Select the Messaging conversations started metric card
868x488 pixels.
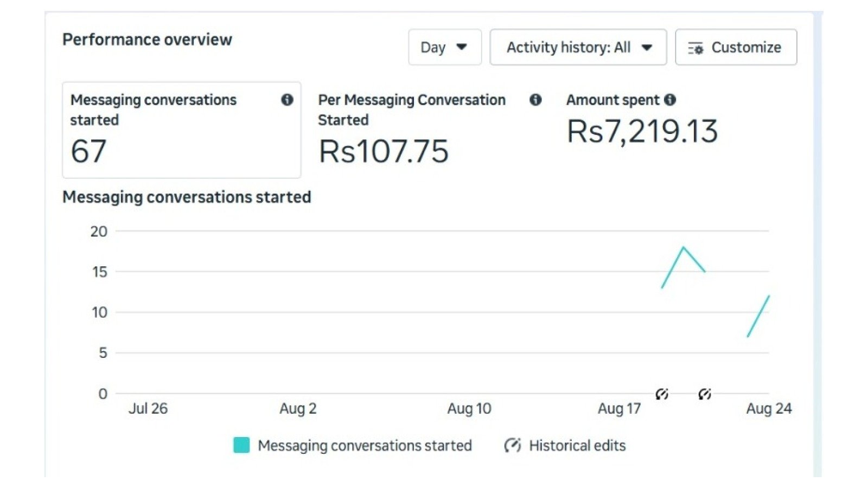pyautogui.click(x=182, y=130)
